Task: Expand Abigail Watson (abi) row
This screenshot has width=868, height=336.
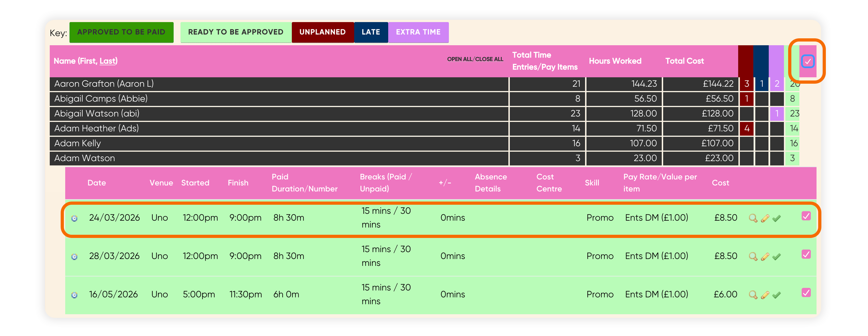Action: point(279,114)
